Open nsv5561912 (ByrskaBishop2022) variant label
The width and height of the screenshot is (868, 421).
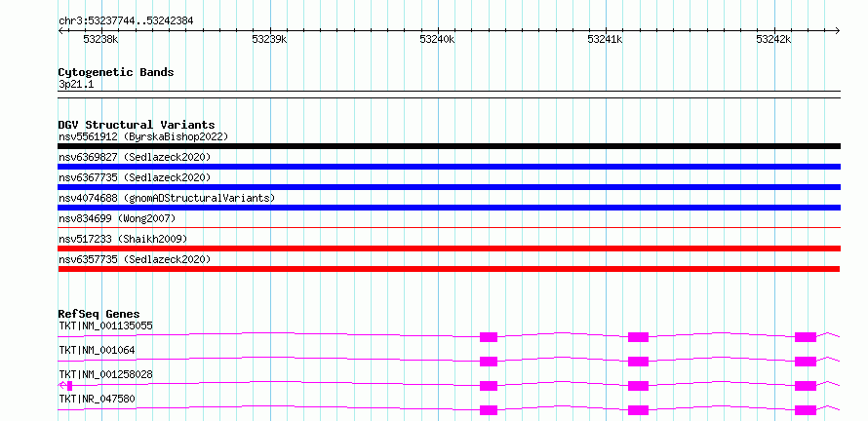[x=143, y=136]
